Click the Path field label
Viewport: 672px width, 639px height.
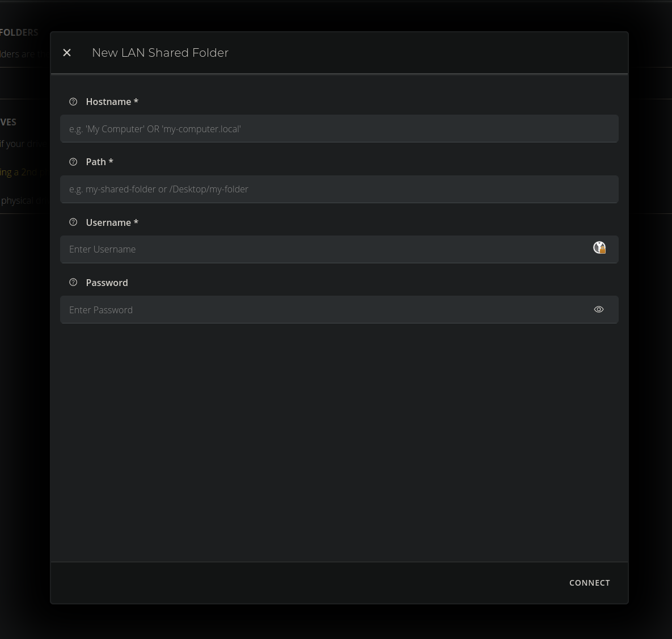coord(99,162)
